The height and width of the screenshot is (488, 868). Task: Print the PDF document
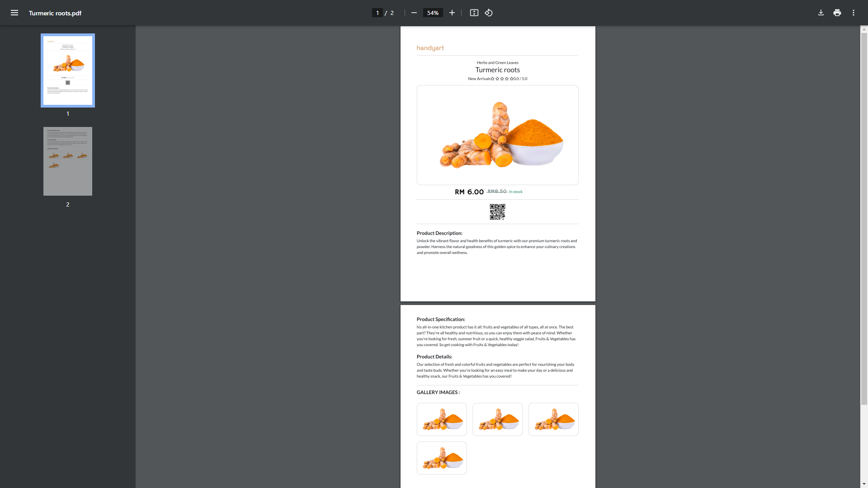(x=837, y=13)
